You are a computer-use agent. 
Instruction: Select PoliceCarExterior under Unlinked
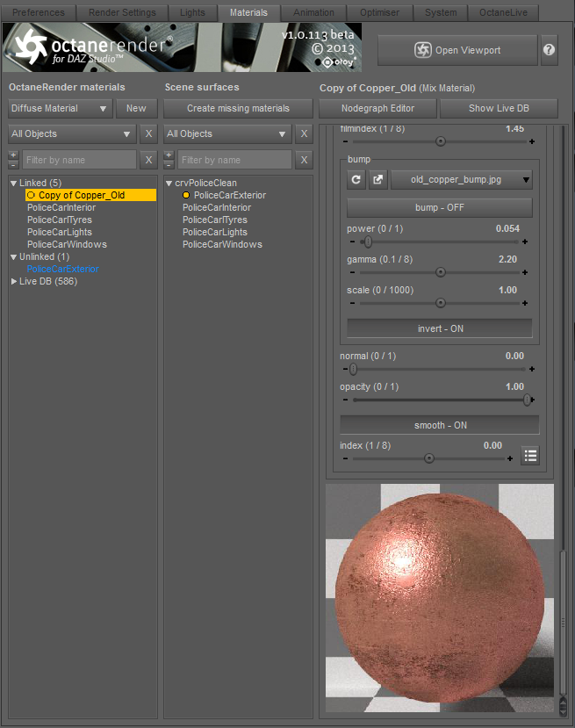point(62,269)
